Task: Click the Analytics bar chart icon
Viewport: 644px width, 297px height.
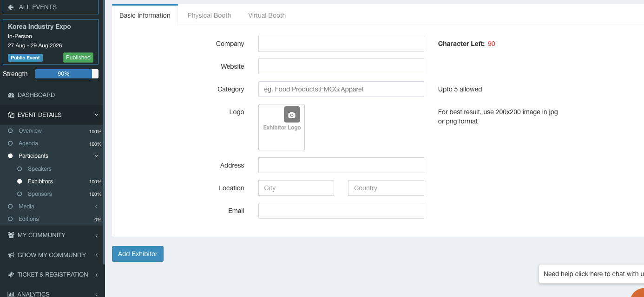Action: 11,294
